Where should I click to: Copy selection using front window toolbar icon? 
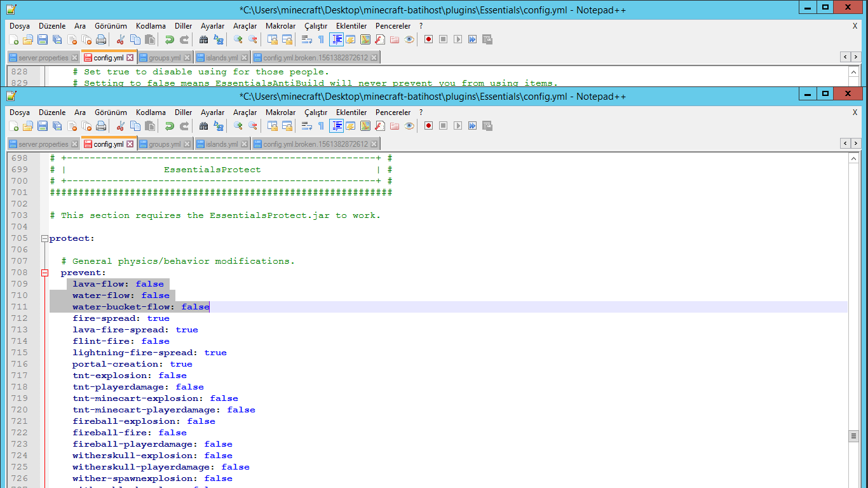135,126
